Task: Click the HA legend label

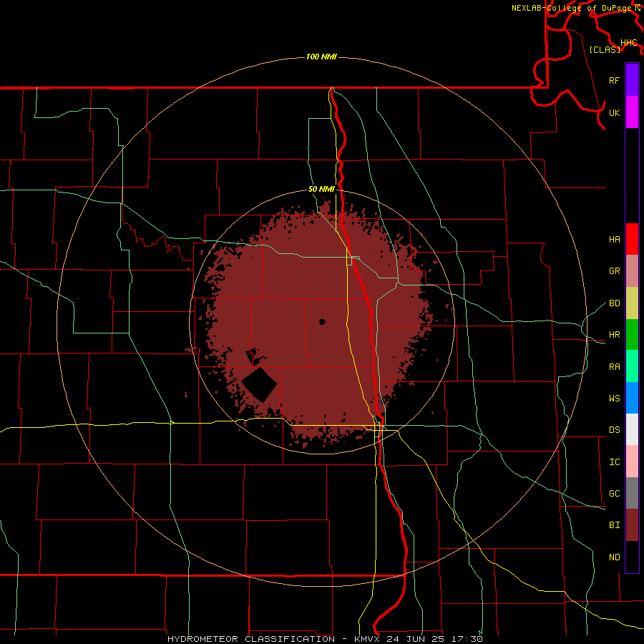Action: point(614,240)
